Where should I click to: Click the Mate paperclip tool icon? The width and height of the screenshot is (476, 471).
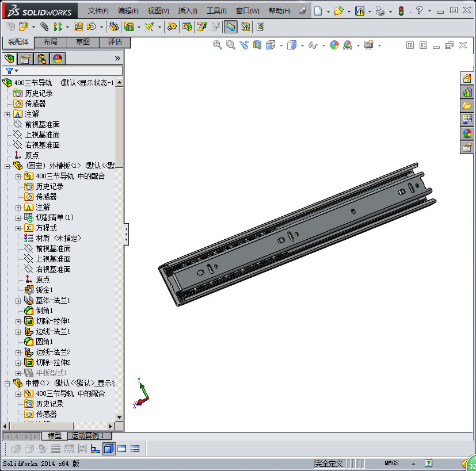pyautogui.click(x=44, y=26)
